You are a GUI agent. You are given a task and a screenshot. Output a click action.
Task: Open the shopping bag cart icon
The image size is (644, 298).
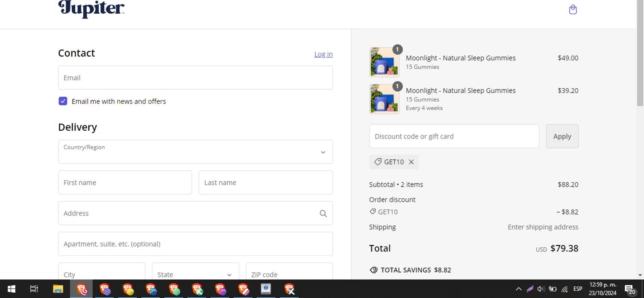click(x=573, y=9)
